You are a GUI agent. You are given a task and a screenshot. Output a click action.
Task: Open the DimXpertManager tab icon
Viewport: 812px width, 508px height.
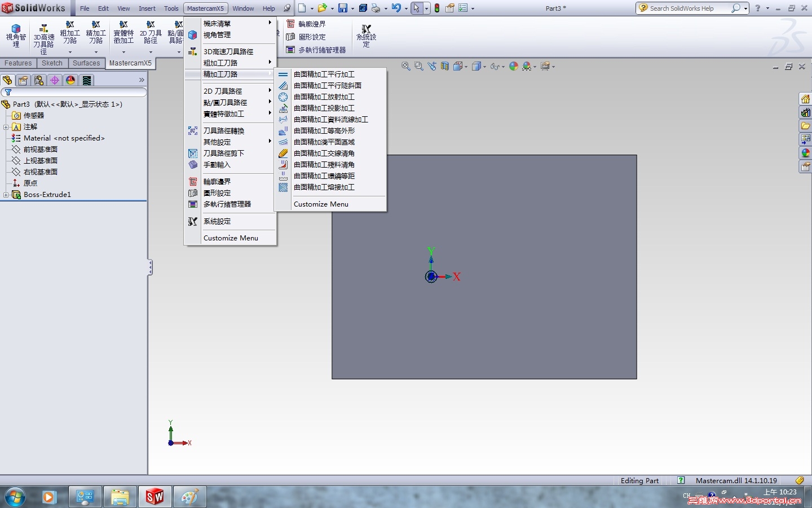55,80
